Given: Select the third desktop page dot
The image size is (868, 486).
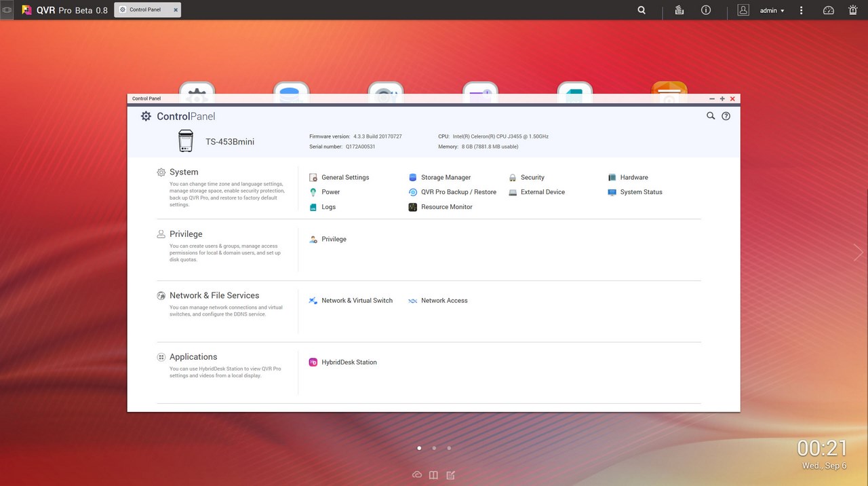Looking at the screenshot, I should click(449, 448).
